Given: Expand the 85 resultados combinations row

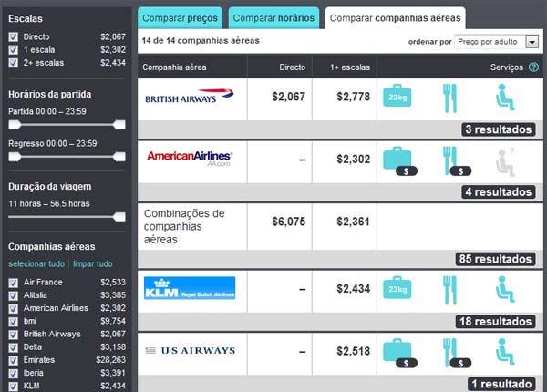Looking at the screenshot, I should [496, 259].
